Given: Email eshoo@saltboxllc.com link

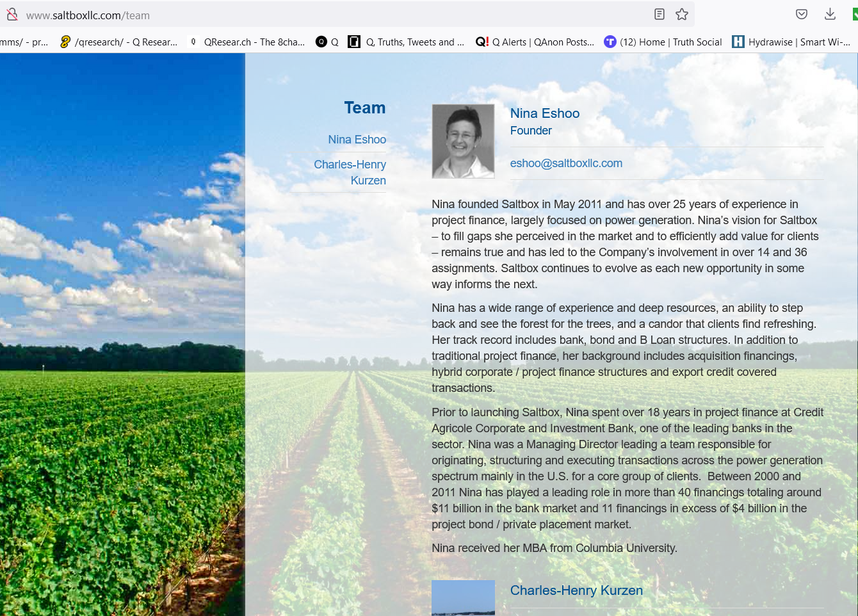Looking at the screenshot, I should (566, 163).
